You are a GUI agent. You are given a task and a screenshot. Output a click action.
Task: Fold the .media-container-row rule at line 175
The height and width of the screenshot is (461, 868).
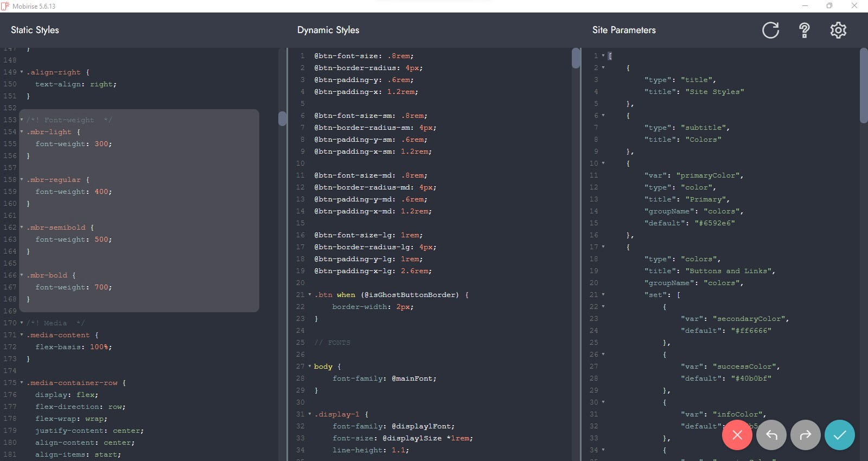(22, 383)
